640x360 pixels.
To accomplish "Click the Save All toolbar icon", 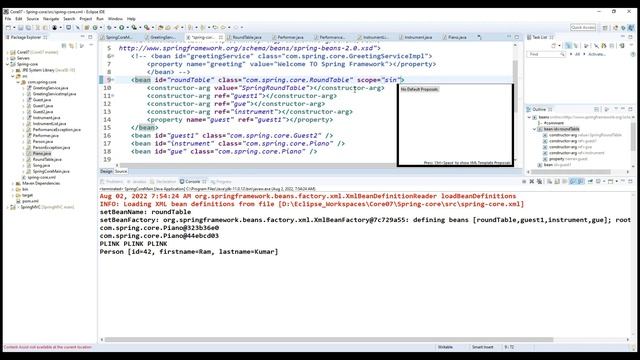I will [x=28, y=28].
